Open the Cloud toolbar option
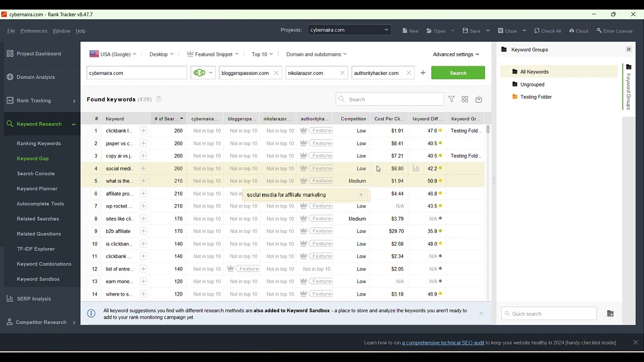 tap(579, 31)
